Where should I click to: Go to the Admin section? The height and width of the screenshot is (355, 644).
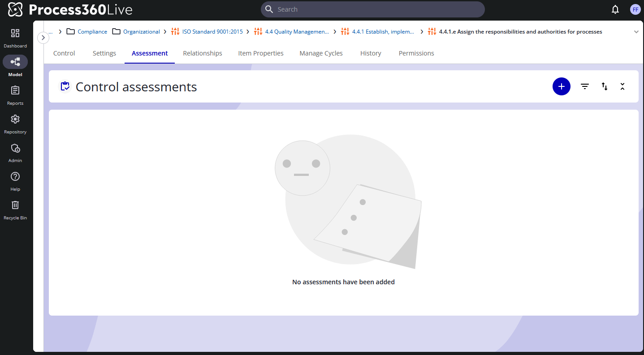15,148
